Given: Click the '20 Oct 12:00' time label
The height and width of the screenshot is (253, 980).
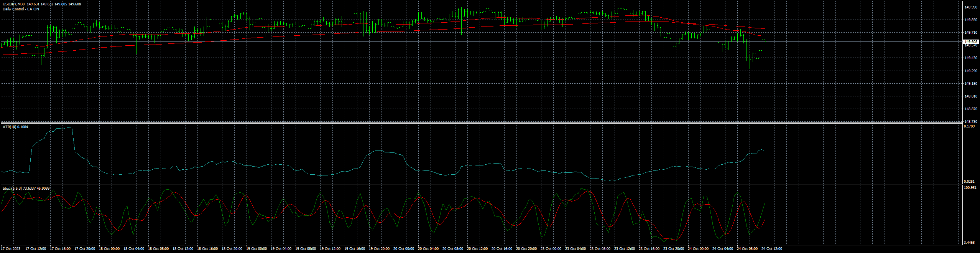Looking at the screenshot, I should click(477, 249).
